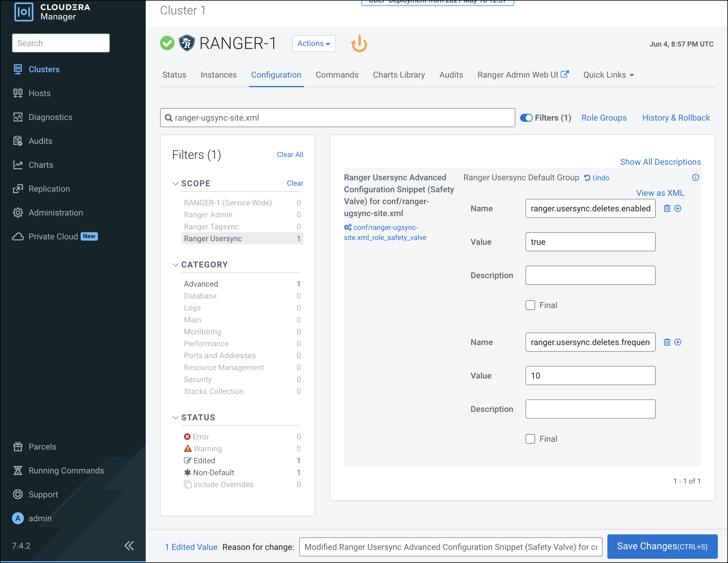This screenshot has width=728, height=563.
Task: Select Ranger Admin scope filter
Action: click(208, 215)
